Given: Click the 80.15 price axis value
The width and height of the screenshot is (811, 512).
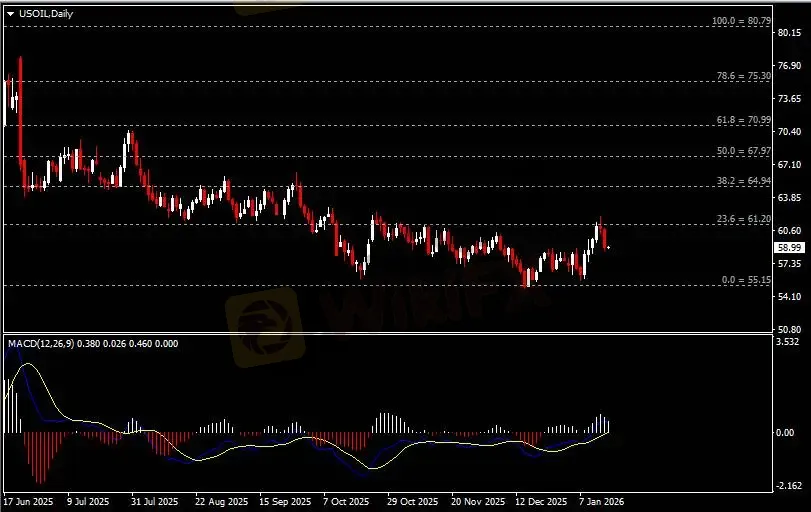Looking at the screenshot, I should [790, 33].
